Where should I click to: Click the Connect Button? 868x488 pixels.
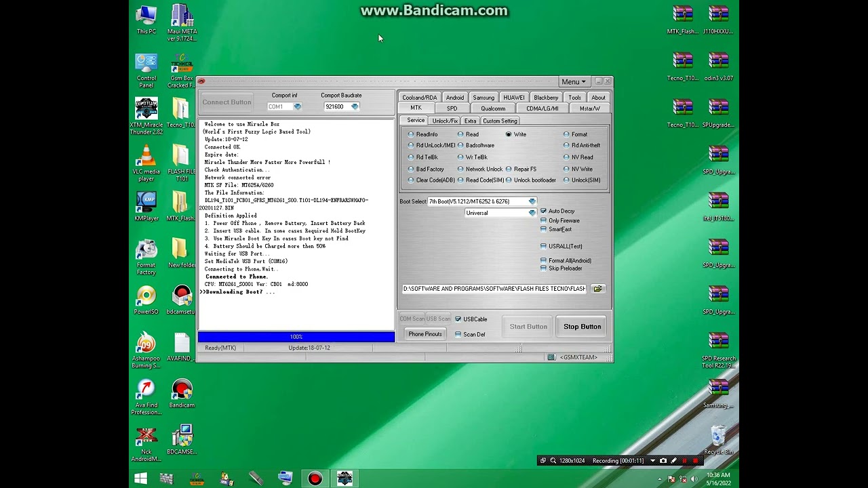click(x=226, y=102)
